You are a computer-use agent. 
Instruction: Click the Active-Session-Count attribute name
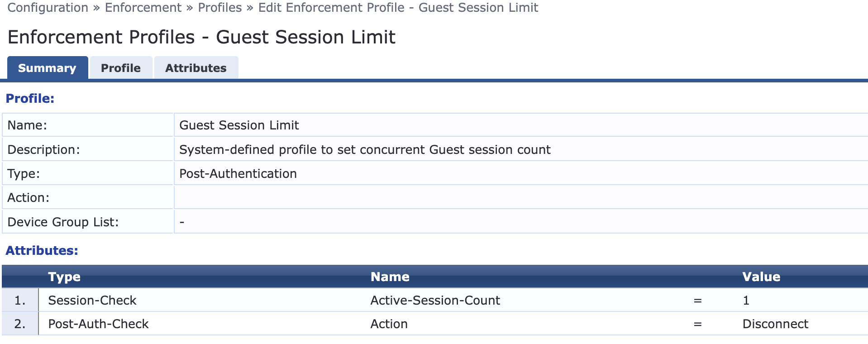click(435, 301)
